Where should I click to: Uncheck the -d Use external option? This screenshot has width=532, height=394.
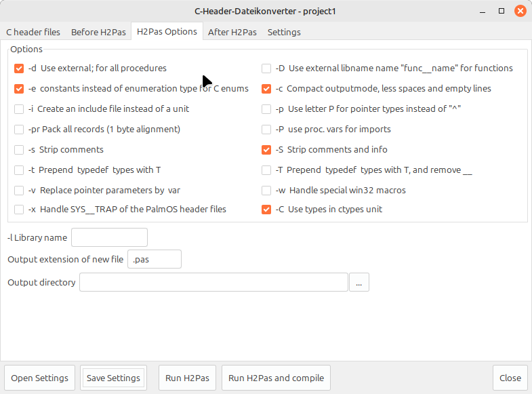(x=19, y=68)
